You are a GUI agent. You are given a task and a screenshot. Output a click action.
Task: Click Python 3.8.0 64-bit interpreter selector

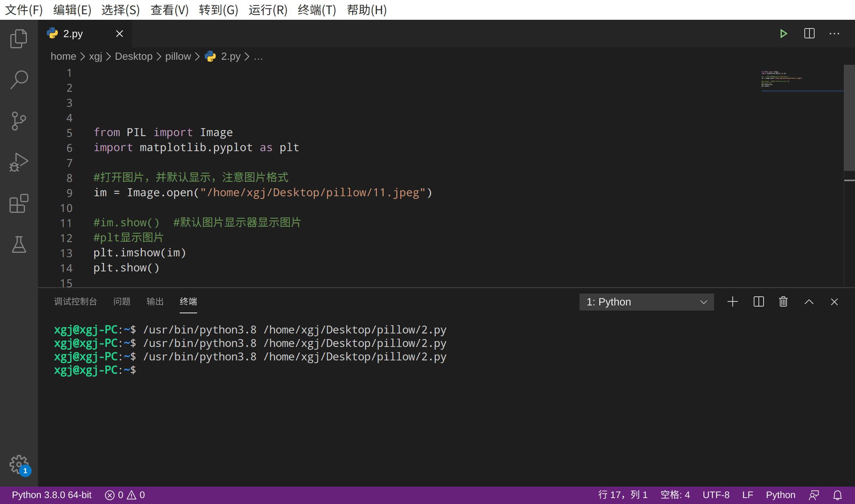[x=51, y=495]
